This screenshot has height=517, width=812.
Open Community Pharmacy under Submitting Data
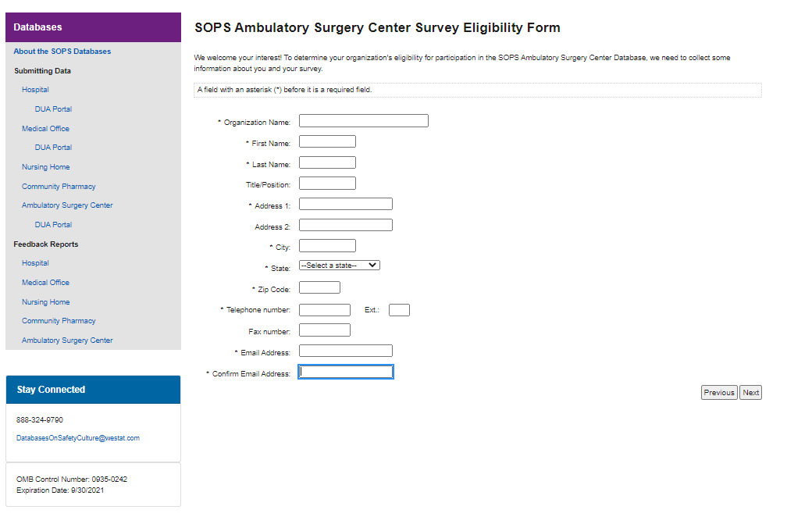point(59,187)
